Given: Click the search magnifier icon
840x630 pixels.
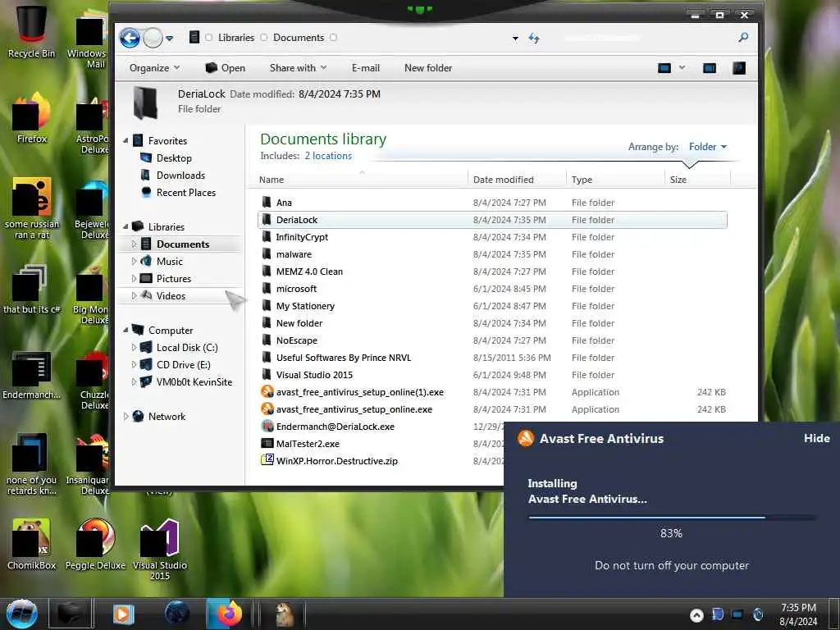Looking at the screenshot, I should pos(743,37).
